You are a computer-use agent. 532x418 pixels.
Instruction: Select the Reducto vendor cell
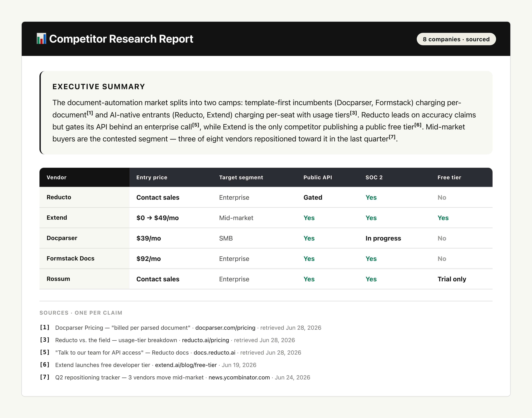coord(84,197)
